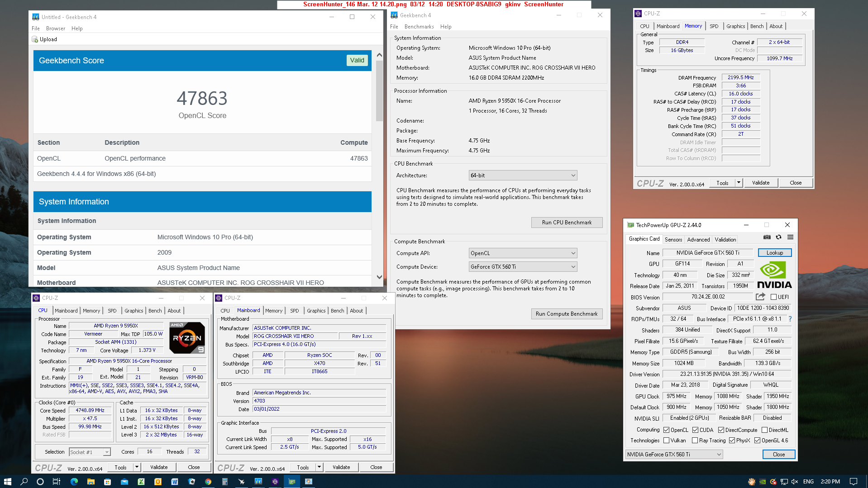
Task: Open the Socket #1 selection dropdown in CPU-Z
Action: [90, 452]
